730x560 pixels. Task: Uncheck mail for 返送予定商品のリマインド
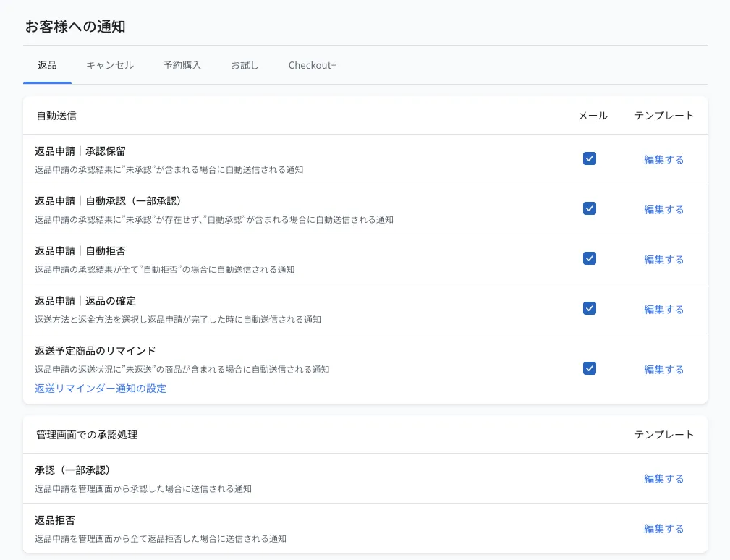click(x=590, y=368)
